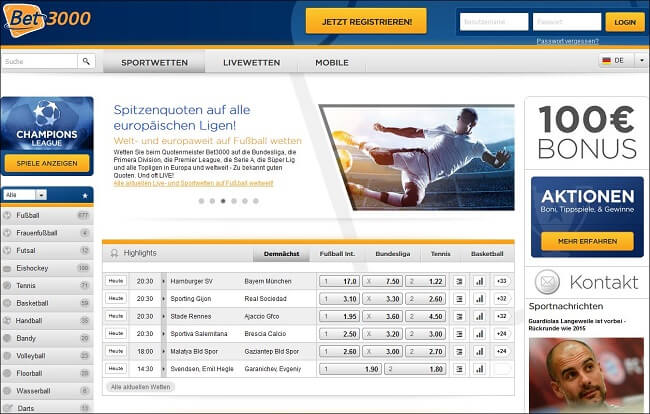Click Alle aktuellen Wetten button
This screenshot has width=650, height=414.
pos(141,387)
